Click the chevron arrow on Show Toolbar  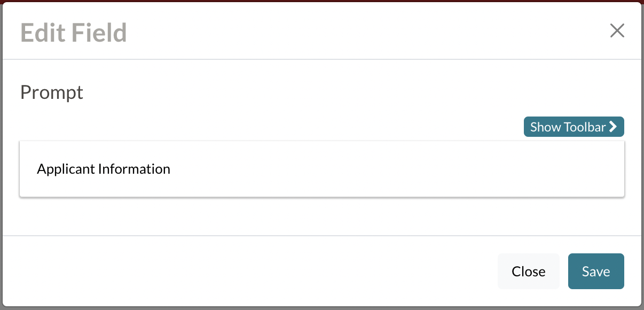pyautogui.click(x=613, y=127)
